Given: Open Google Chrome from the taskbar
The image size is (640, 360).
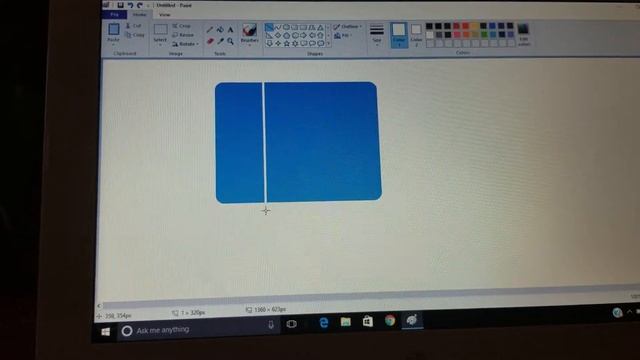Looking at the screenshot, I should (390, 321).
